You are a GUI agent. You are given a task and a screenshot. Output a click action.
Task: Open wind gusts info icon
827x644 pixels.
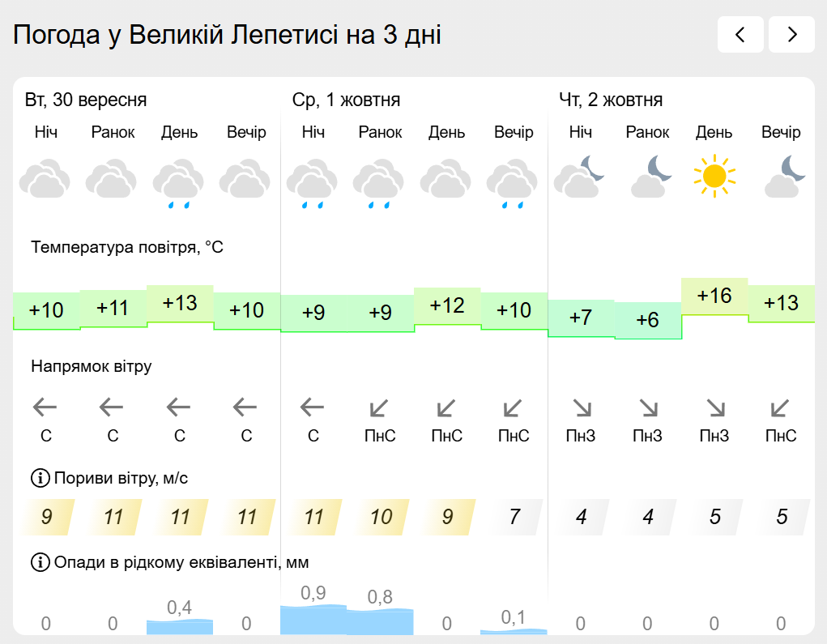[40, 478]
